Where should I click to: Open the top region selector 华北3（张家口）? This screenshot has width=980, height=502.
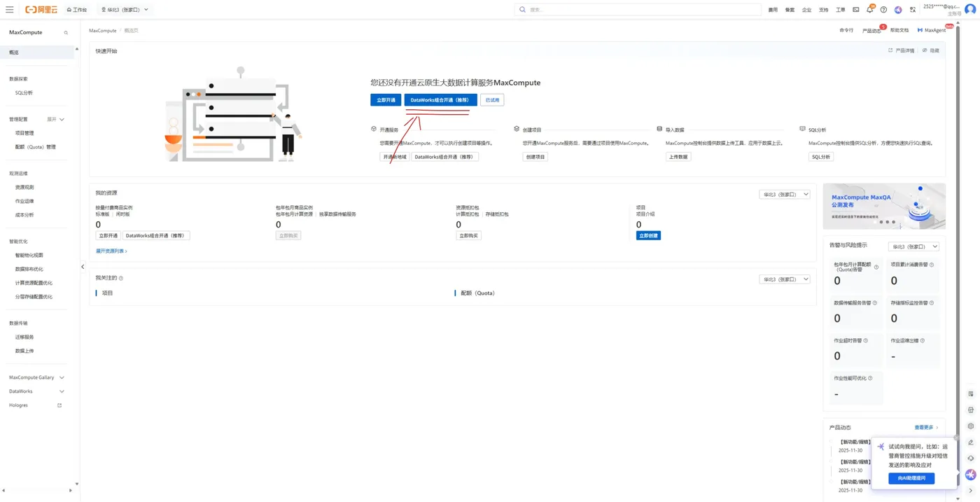[x=125, y=10]
